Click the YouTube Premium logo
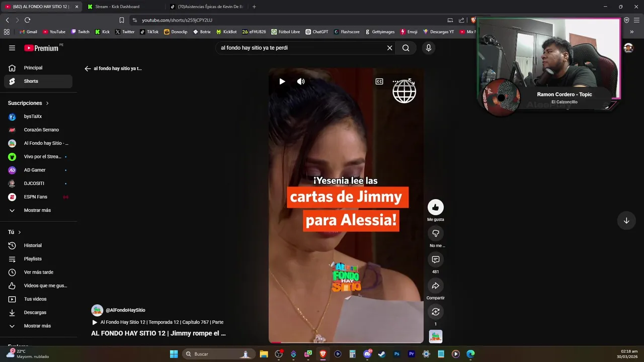 pos(41,48)
